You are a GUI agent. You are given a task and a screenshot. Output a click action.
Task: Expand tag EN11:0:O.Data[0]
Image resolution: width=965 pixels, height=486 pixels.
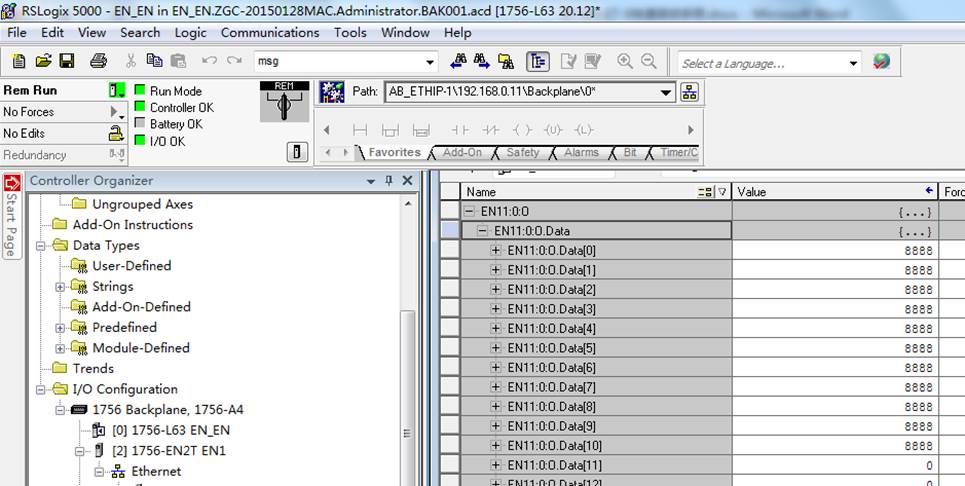click(496, 250)
